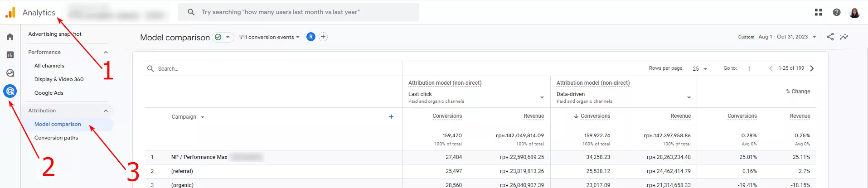Open the Home sidebar icon
This screenshot has height=188, width=868.
[10, 37]
